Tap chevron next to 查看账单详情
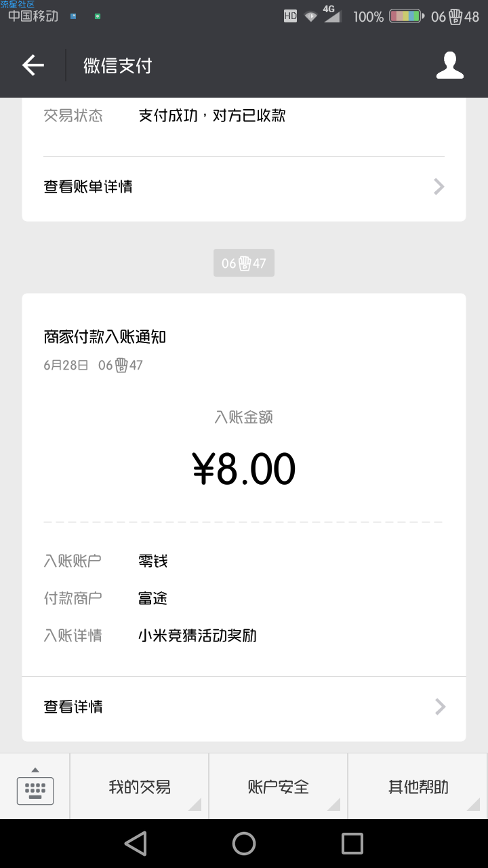This screenshot has height=868, width=488. 439,186
